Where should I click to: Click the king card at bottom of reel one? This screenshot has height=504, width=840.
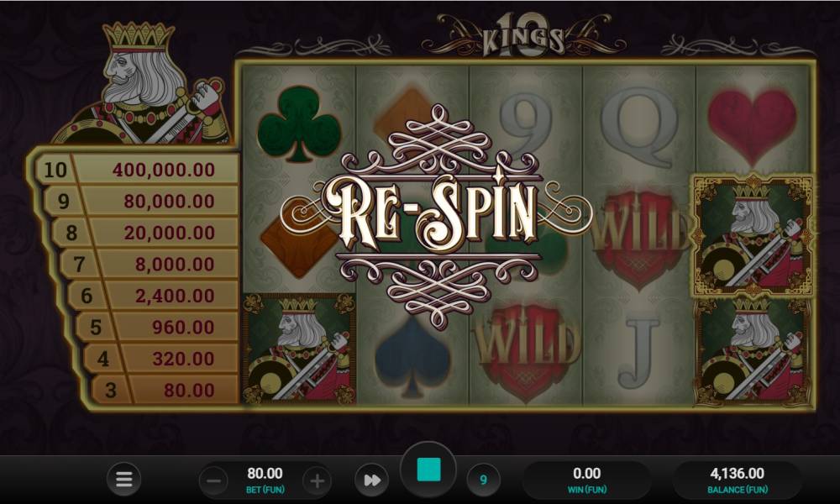300,349
